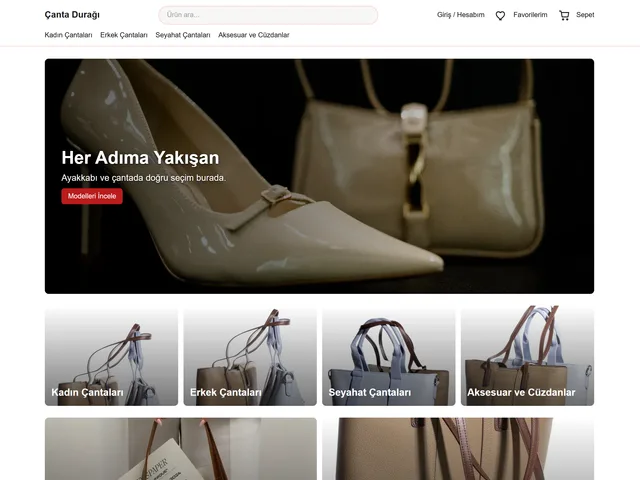Click the red Modelleri İncele button
The width and height of the screenshot is (640, 480).
92,196
